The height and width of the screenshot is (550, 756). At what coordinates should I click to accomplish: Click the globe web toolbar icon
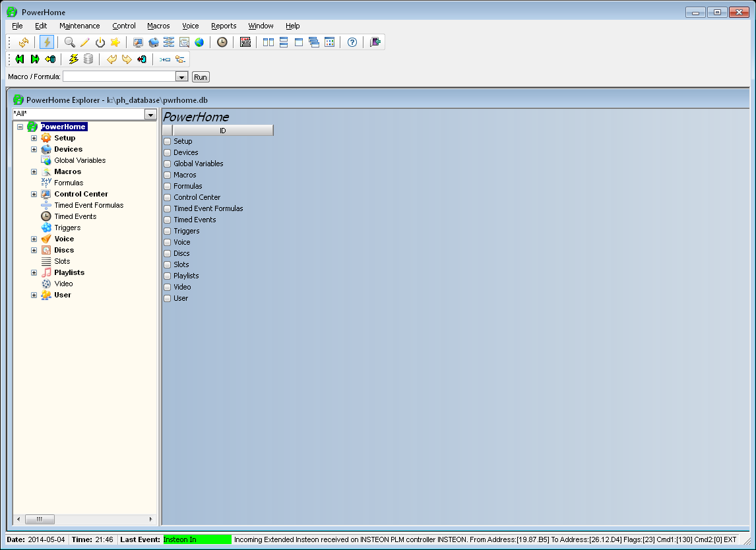coord(199,42)
